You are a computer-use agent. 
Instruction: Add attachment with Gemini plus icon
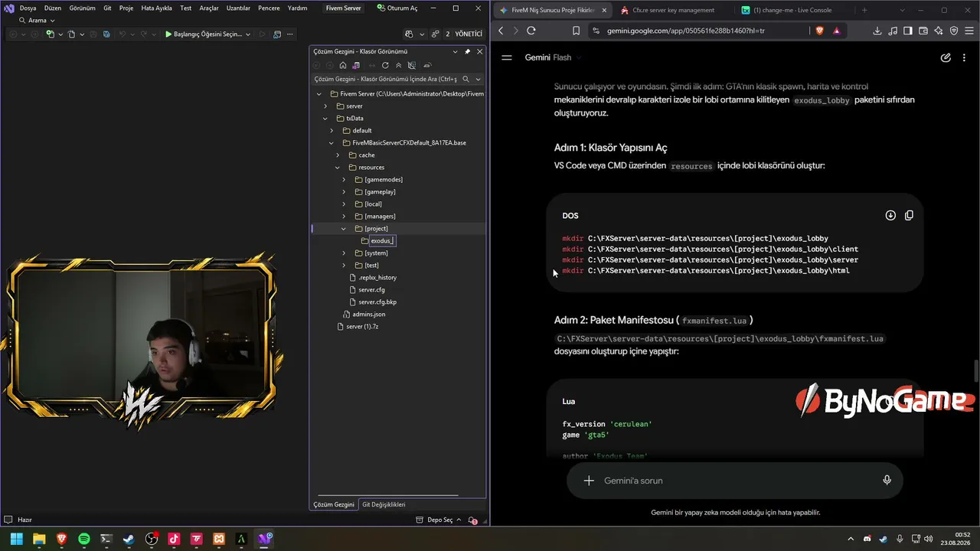click(589, 481)
